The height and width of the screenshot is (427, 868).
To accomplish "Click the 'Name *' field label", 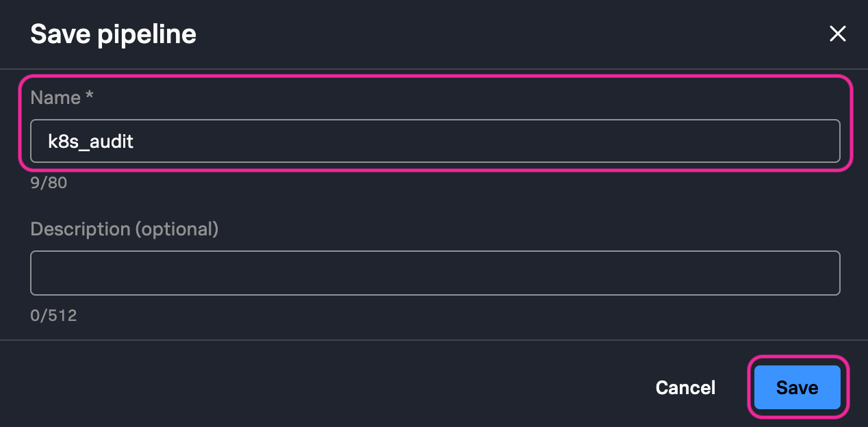I will [x=62, y=98].
